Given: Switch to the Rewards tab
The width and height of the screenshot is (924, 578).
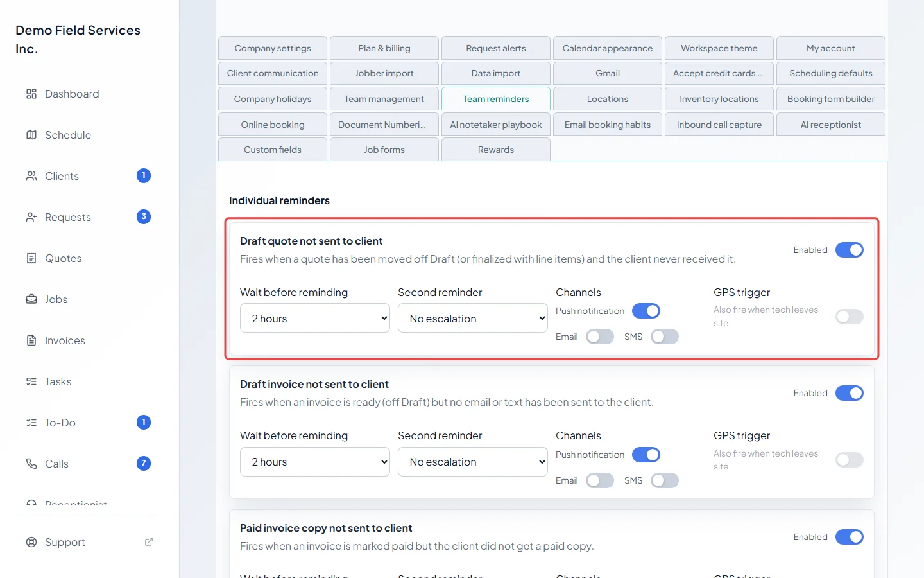Looking at the screenshot, I should [496, 150].
